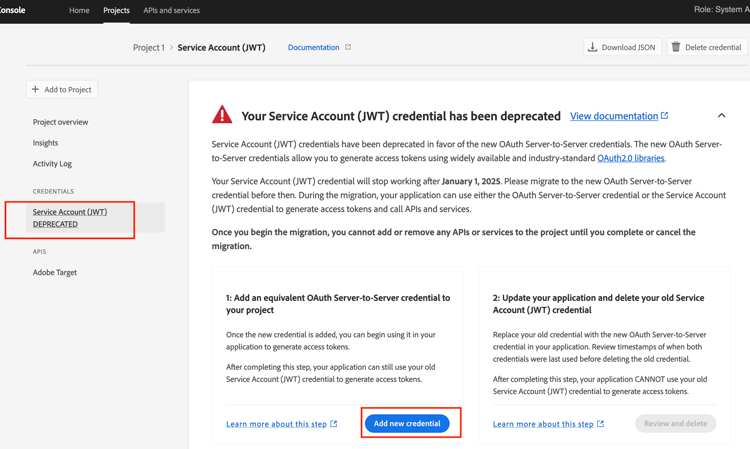Image resolution: width=750 pixels, height=449 pixels.
Task: Click external icon after step 1 Learn more
Action: coord(334,424)
